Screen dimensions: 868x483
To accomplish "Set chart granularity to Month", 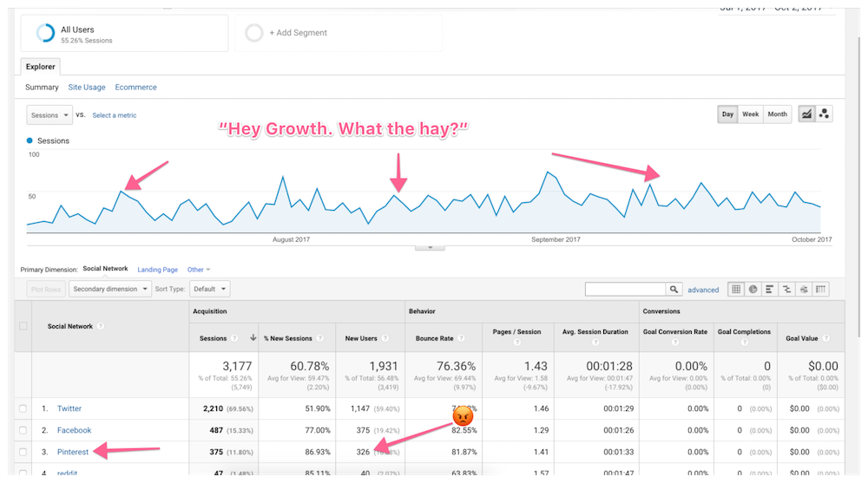I will (x=777, y=114).
